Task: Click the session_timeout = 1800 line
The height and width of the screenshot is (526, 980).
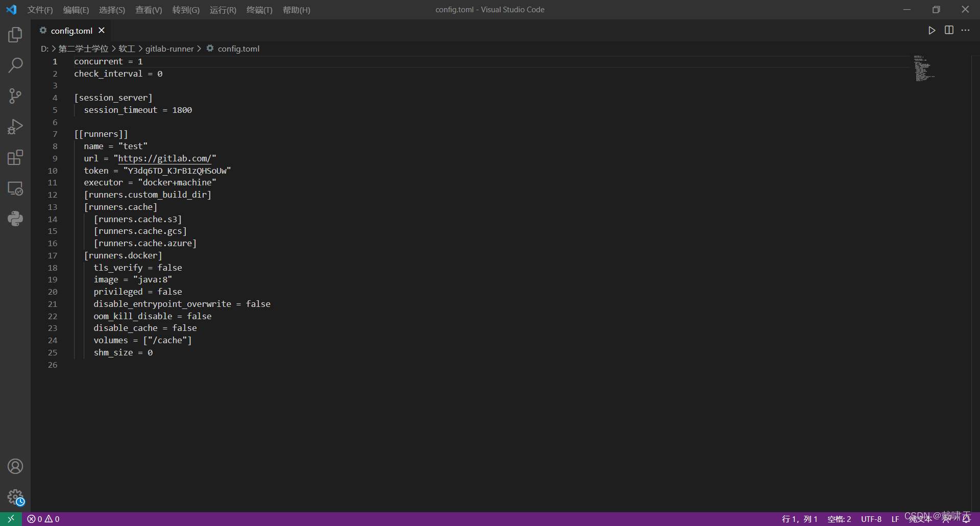Action: (138, 110)
